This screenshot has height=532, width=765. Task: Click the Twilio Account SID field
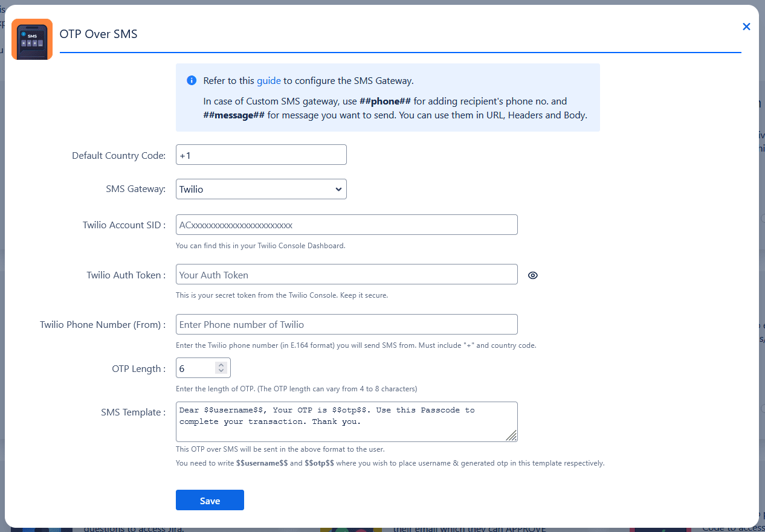coord(346,225)
